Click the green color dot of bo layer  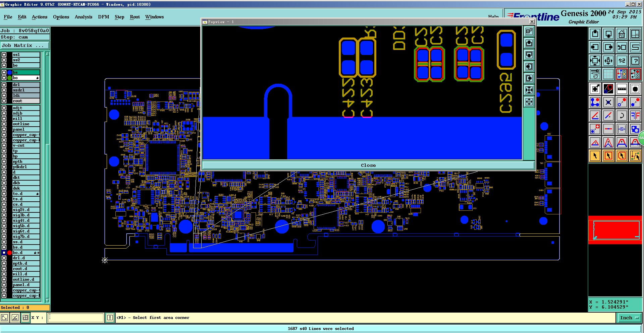coord(9,78)
